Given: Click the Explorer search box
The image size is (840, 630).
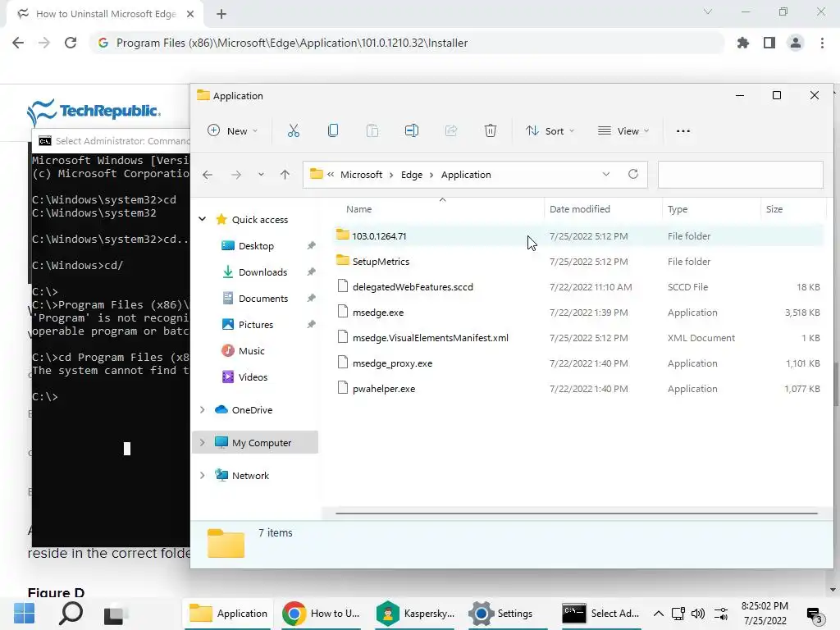Looking at the screenshot, I should click(741, 175).
